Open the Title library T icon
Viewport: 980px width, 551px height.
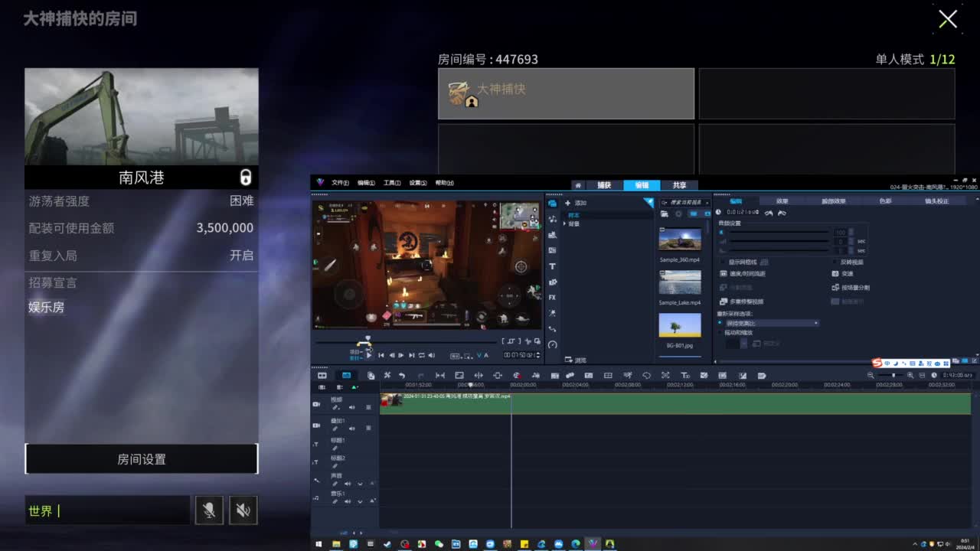(x=552, y=266)
